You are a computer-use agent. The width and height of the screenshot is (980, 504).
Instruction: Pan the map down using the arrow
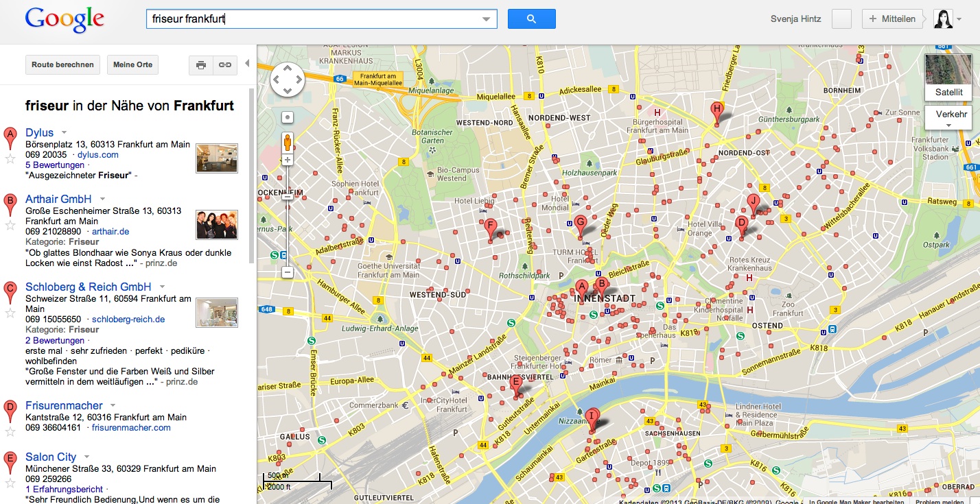pos(288,91)
